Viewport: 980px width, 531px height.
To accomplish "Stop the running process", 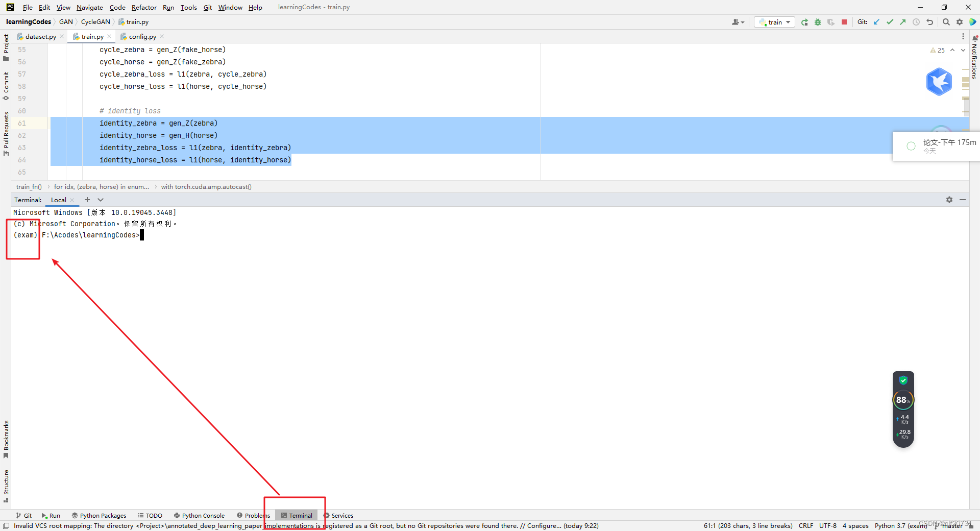I will pyautogui.click(x=844, y=22).
